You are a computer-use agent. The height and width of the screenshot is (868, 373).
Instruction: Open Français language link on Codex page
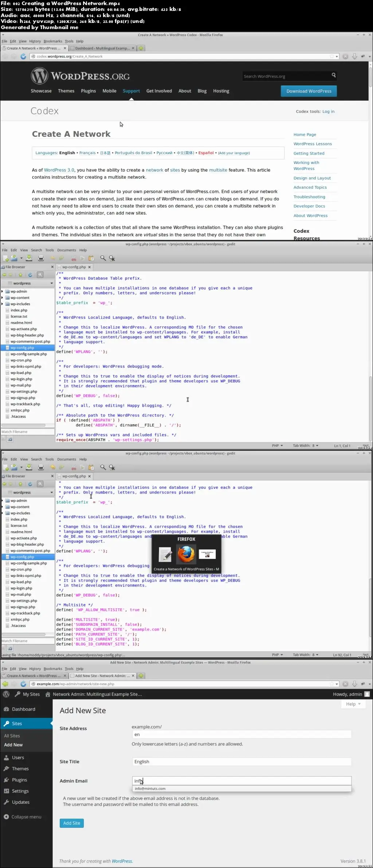pos(87,153)
